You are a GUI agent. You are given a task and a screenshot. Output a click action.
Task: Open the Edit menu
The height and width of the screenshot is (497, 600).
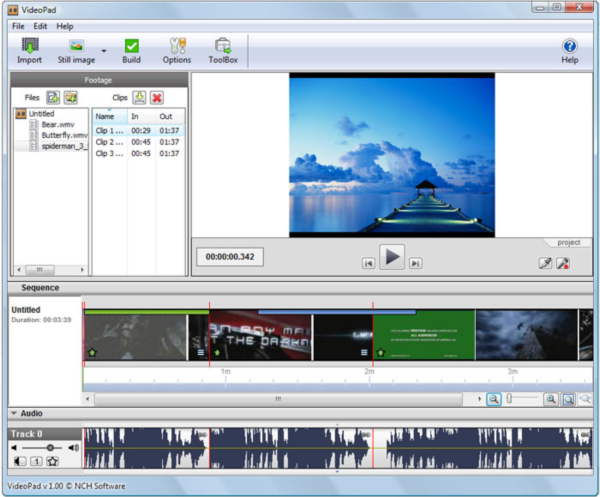pyautogui.click(x=40, y=25)
